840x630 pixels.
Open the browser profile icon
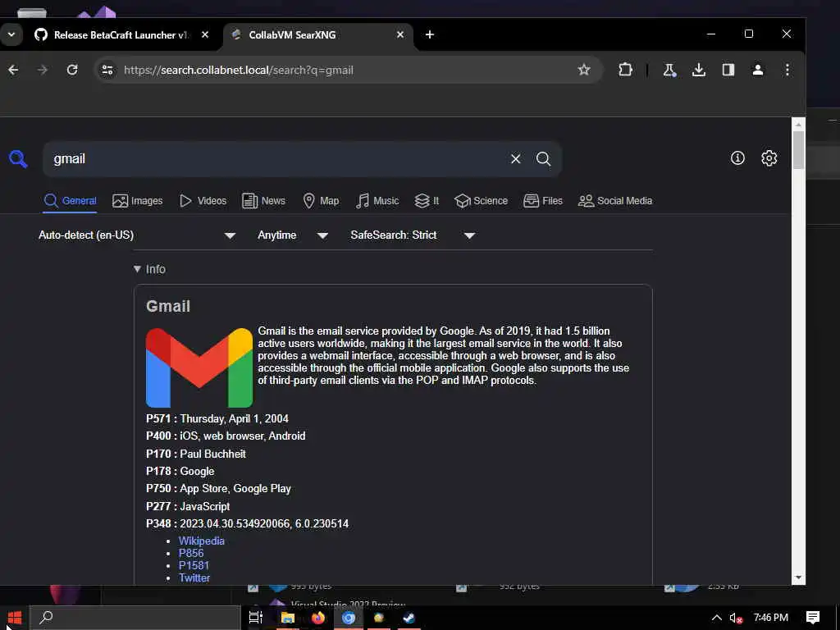(x=757, y=70)
